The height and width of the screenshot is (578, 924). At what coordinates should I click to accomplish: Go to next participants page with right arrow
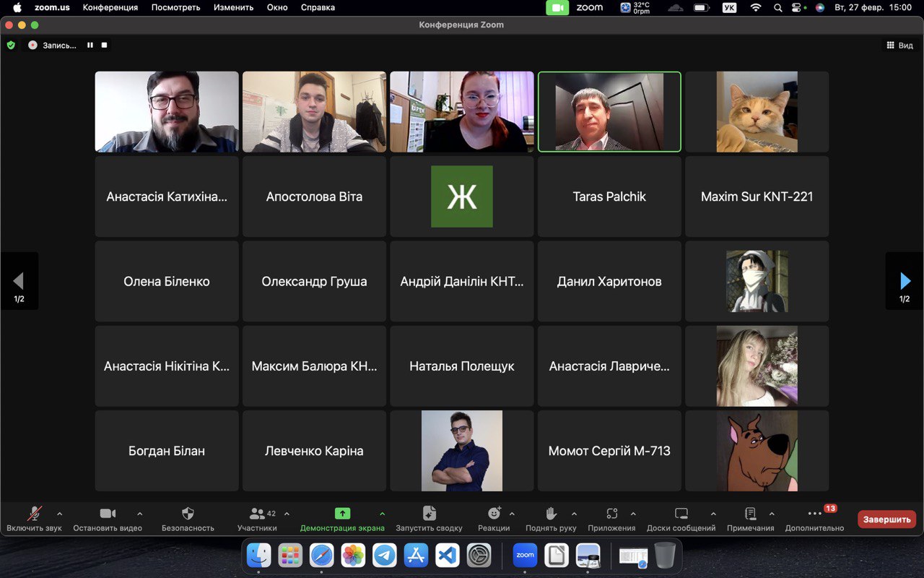click(x=905, y=281)
